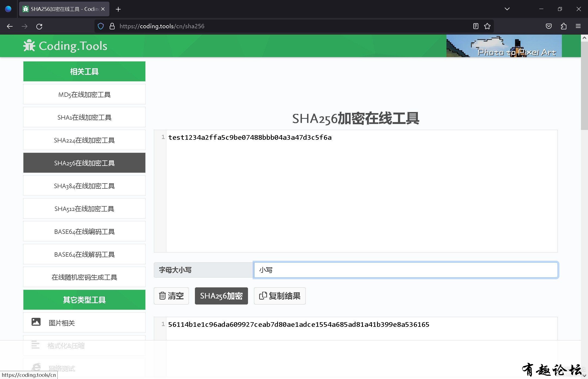This screenshot has height=379, width=588.
Task: Click the trash icon on 清空 button
Action: [x=162, y=296]
